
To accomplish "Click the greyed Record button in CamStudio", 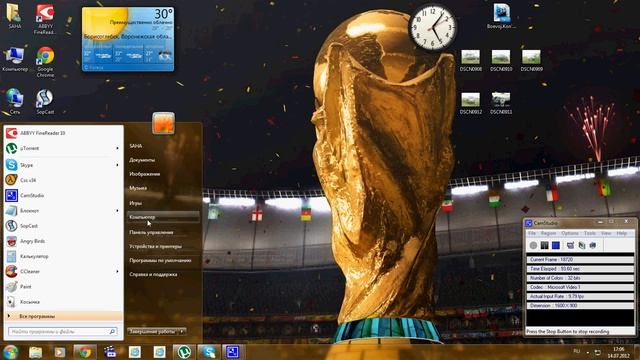I will (x=533, y=245).
